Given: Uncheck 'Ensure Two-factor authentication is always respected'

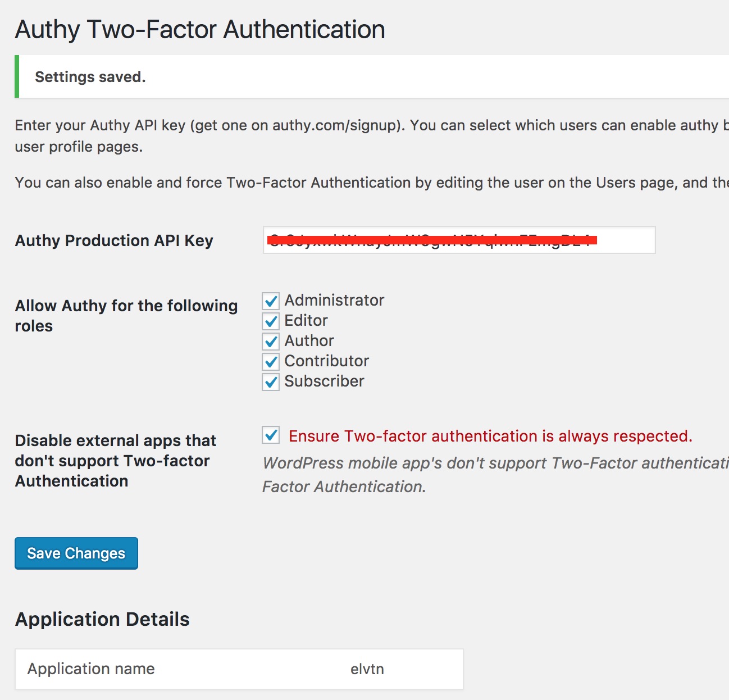Looking at the screenshot, I should coord(271,435).
